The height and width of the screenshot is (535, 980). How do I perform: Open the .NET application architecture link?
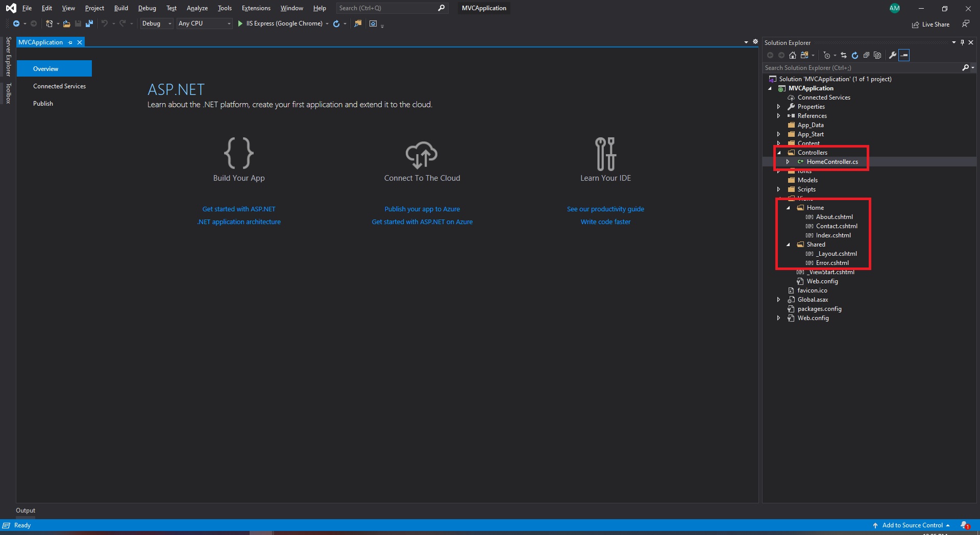click(x=239, y=222)
